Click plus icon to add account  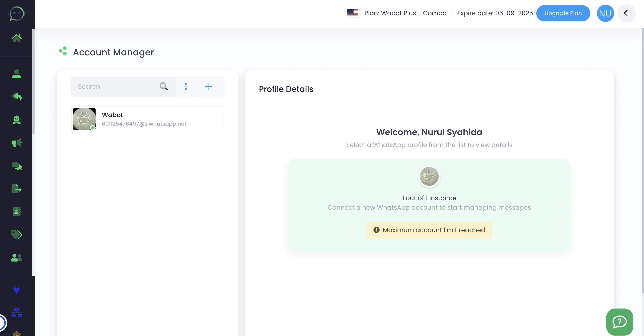[208, 87]
